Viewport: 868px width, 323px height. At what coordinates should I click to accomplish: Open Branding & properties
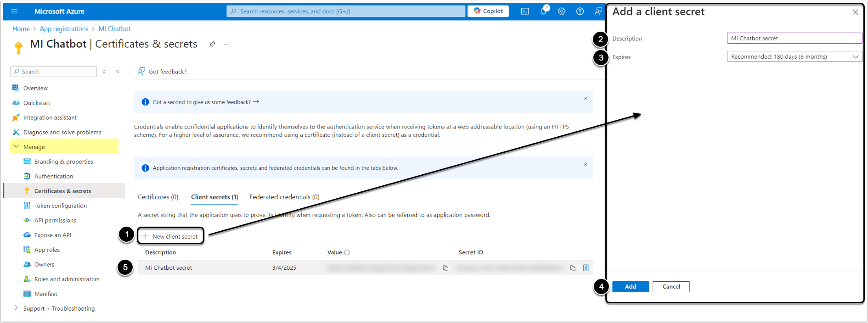[64, 161]
